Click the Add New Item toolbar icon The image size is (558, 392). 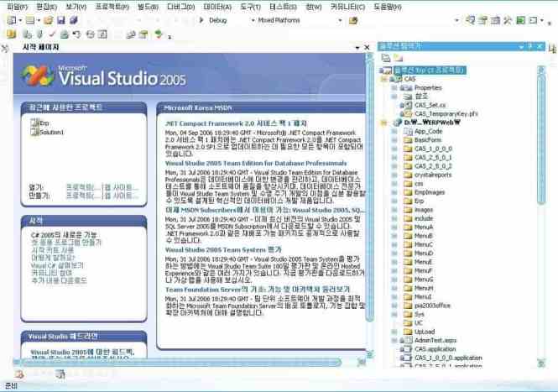click(x=30, y=20)
